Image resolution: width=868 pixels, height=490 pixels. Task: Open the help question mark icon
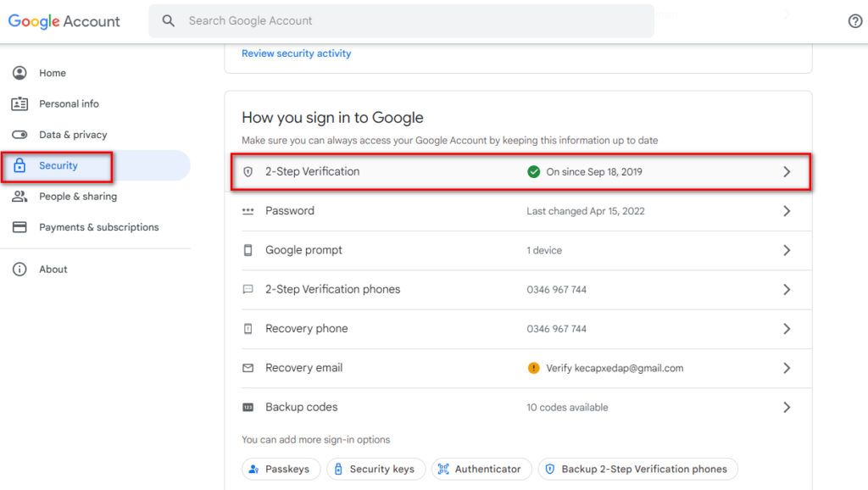854,21
